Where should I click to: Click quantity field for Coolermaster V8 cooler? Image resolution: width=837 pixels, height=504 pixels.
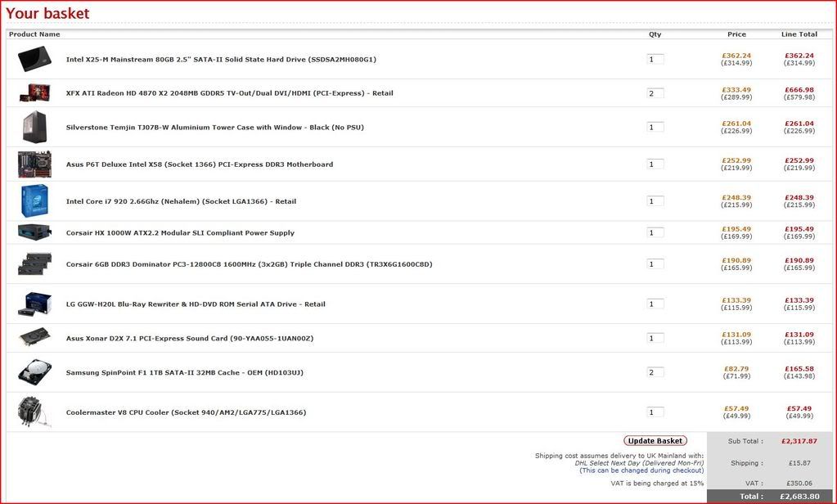(655, 412)
